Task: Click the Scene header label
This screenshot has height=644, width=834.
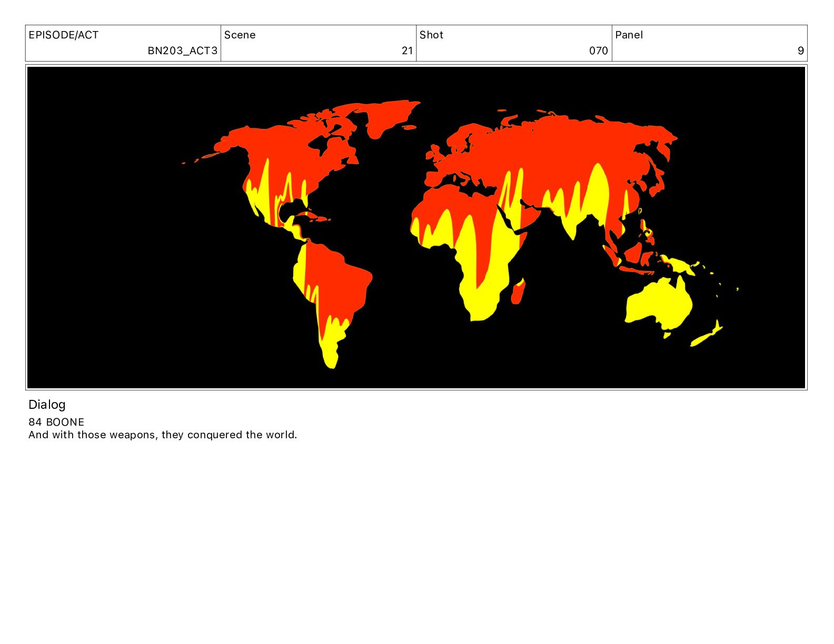Action: 240,35
